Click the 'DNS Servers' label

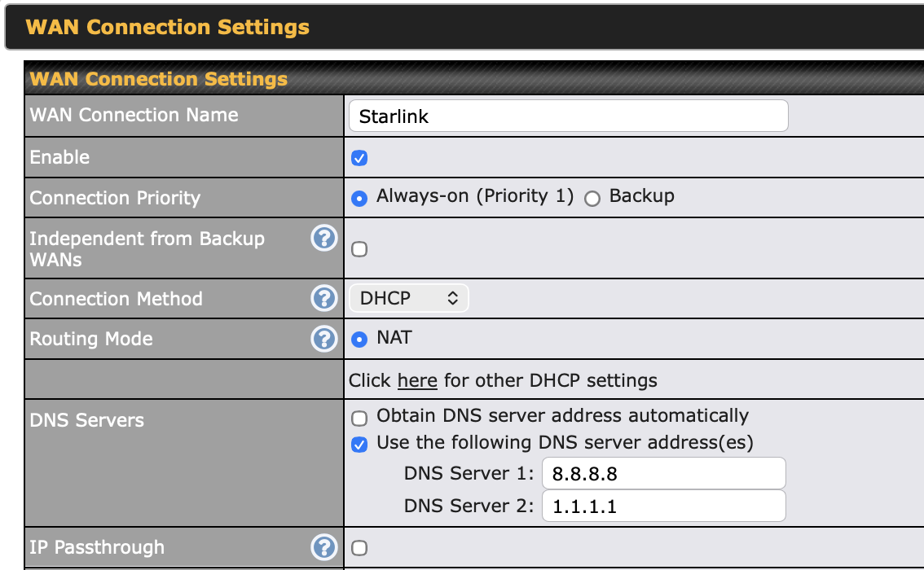(86, 420)
